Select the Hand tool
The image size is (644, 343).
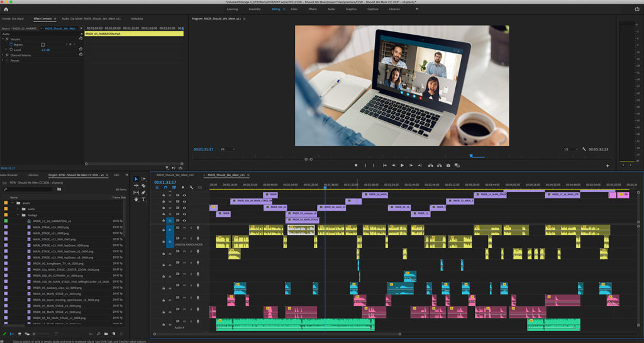(136, 200)
